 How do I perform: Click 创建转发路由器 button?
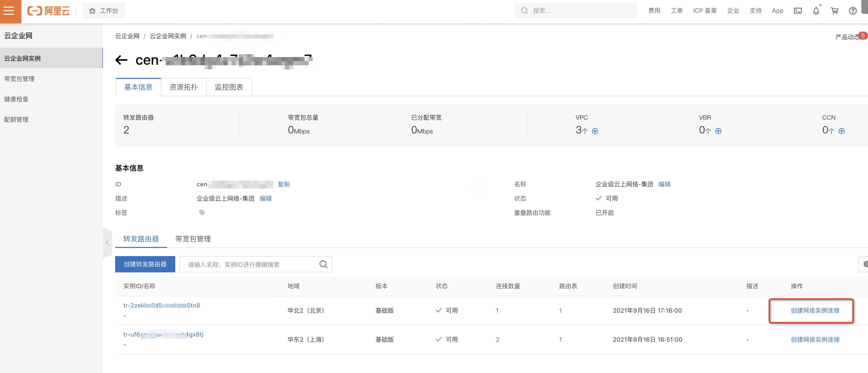pyautogui.click(x=145, y=264)
